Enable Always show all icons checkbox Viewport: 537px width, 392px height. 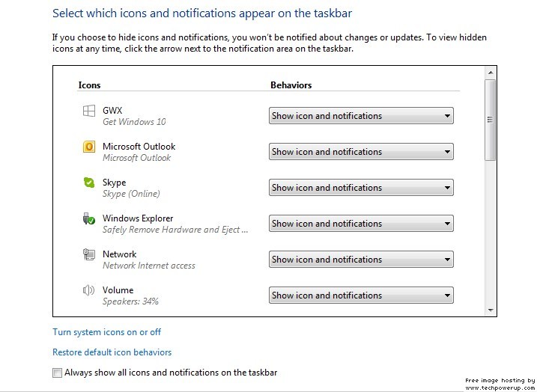pos(57,373)
